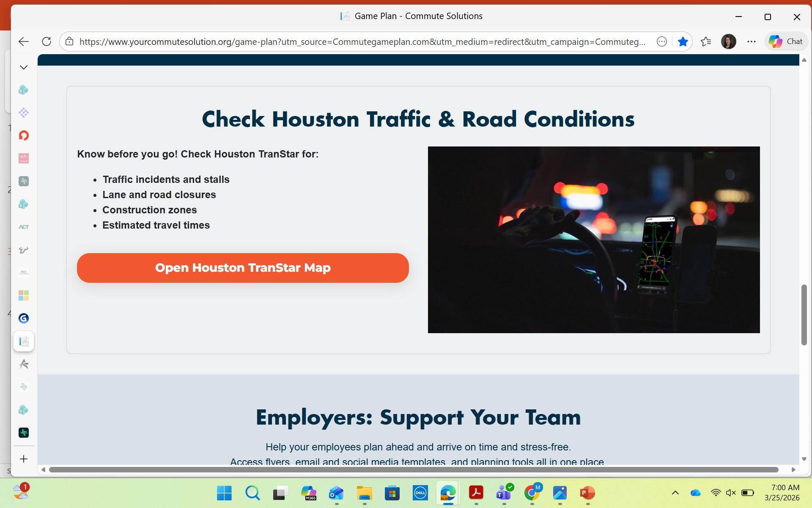Click Open Houston TranStar Map button

243,268
